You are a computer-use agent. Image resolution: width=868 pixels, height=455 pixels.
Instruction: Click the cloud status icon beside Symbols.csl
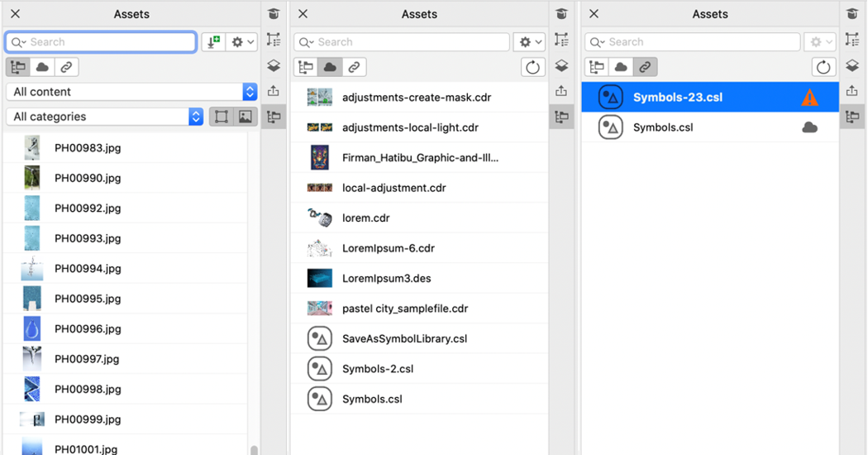(809, 127)
